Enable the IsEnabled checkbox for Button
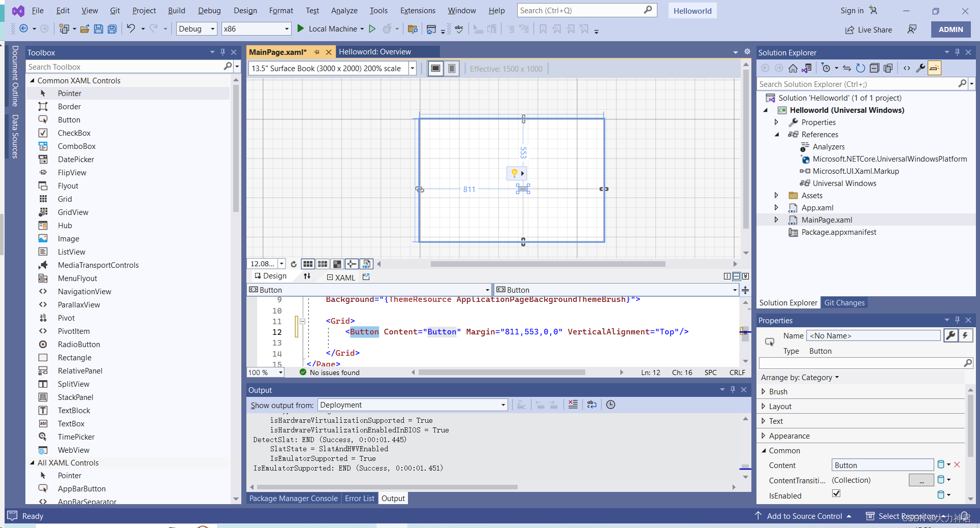Screen dimensions: 980x528 (x=836, y=493)
